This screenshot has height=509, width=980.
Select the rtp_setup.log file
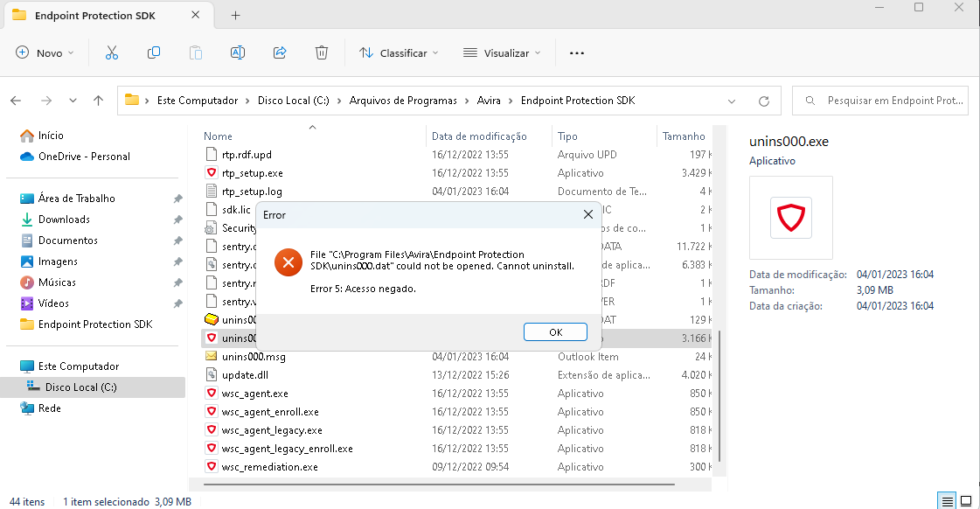click(252, 192)
